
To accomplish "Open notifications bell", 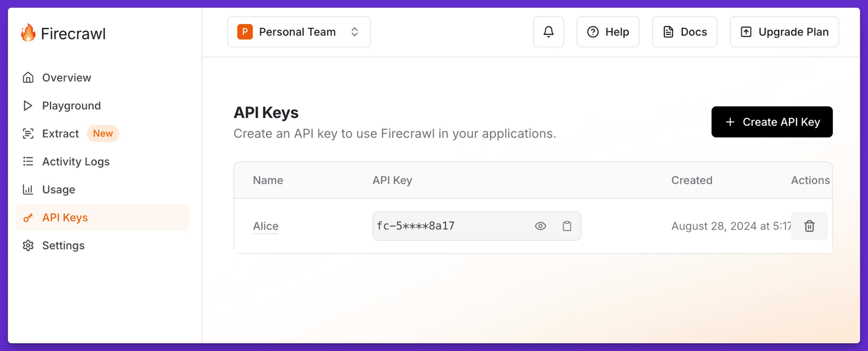I will [548, 32].
